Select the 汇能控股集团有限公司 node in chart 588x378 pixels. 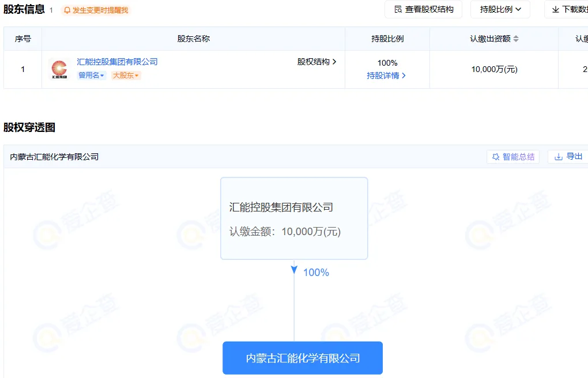coord(294,218)
